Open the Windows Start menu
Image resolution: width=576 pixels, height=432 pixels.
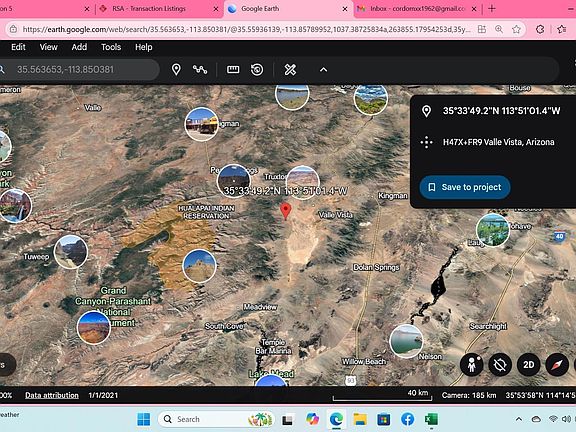[144, 419]
